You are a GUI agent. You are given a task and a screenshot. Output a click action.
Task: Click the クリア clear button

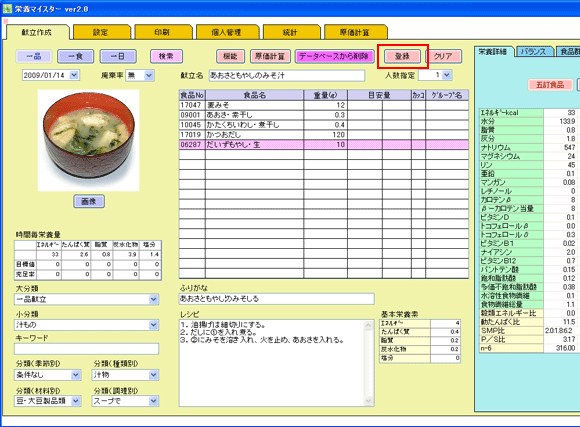click(x=443, y=56)
